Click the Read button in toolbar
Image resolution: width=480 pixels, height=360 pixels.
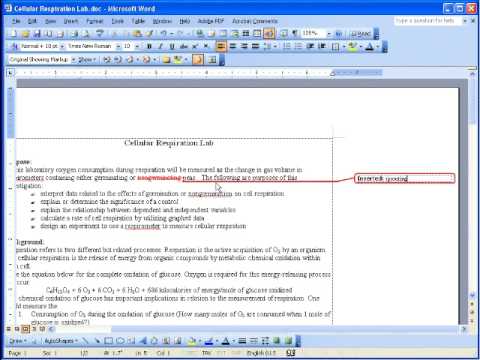click(361, 33)
